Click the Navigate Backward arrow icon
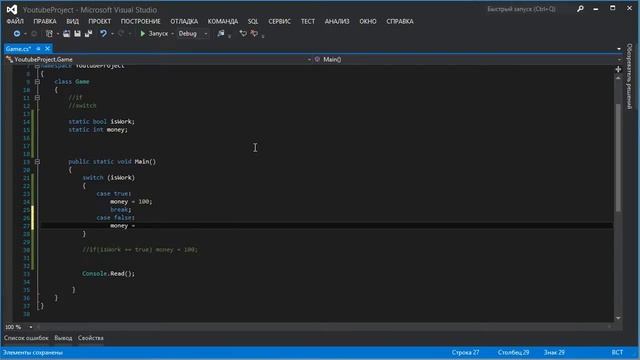 coord(17,33)
